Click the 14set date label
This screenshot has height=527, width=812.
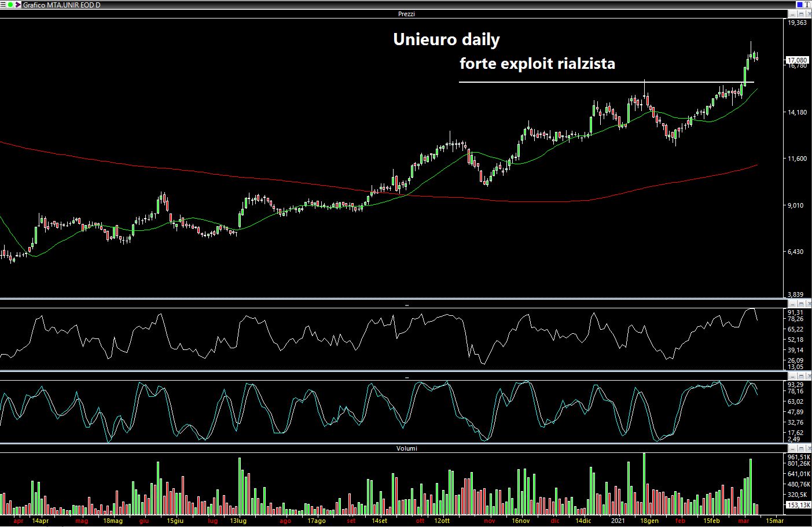379,521
